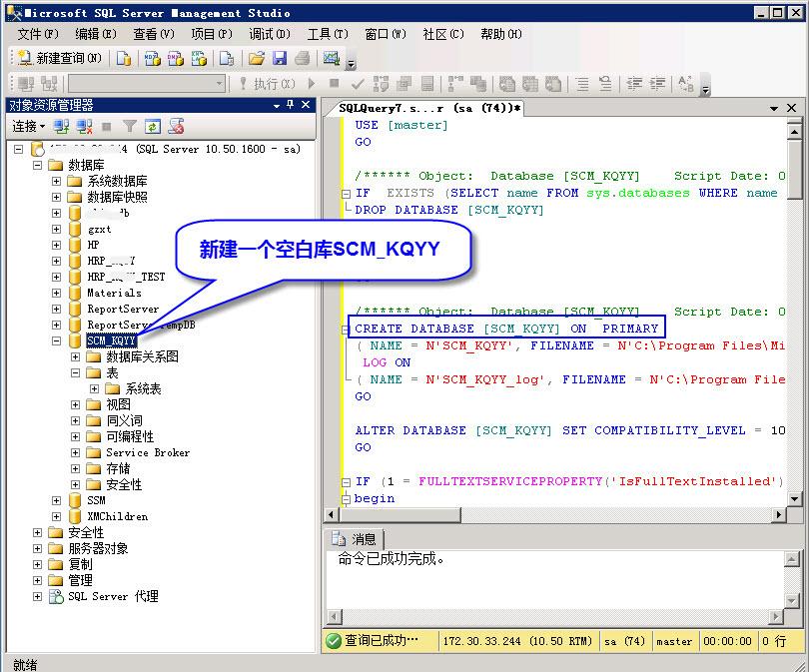Click the Analysis Services DMX Query icon
The image size is (809, 672).
click(x=176, y=58)
